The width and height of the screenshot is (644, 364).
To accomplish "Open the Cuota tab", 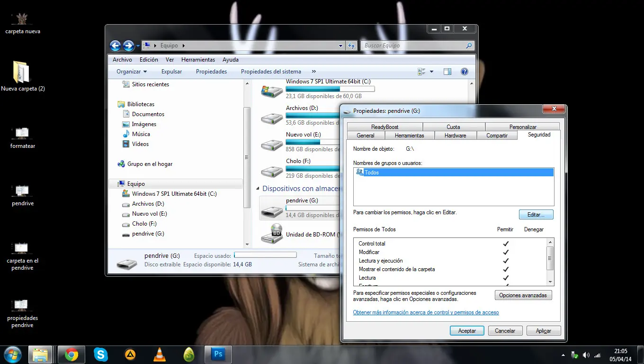I will tap(453, 127).
